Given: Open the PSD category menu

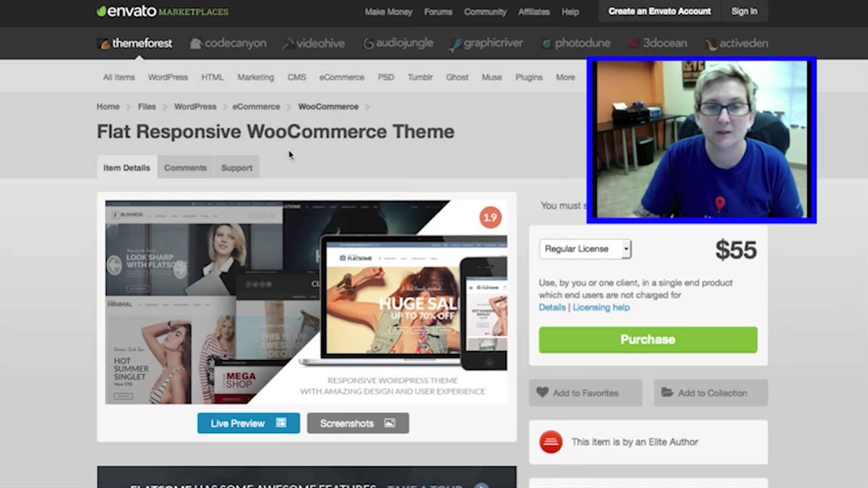Looking at the screenshot, I should point(386,77).
